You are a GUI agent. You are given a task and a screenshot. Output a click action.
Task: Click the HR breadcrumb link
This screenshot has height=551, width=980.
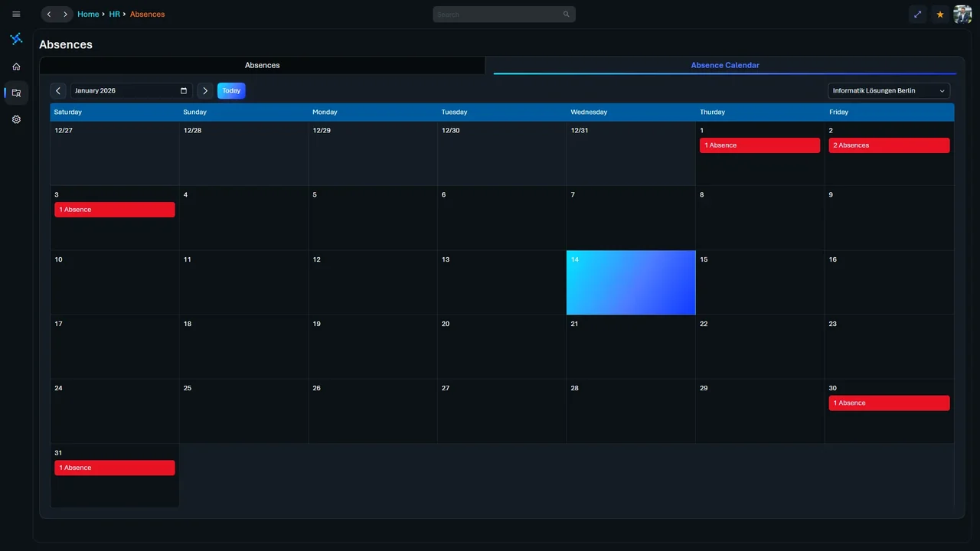click(114, 14)
